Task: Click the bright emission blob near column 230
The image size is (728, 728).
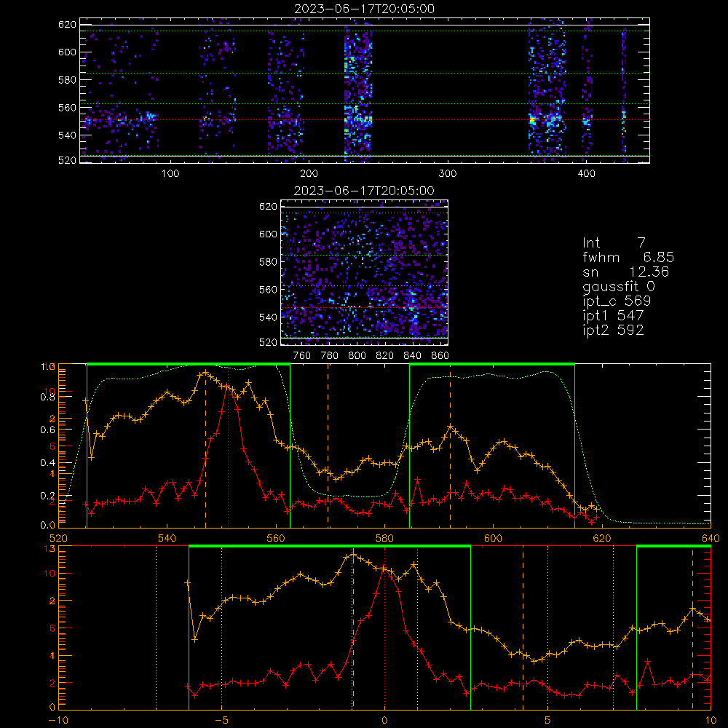Action: [x=358, y=120]
